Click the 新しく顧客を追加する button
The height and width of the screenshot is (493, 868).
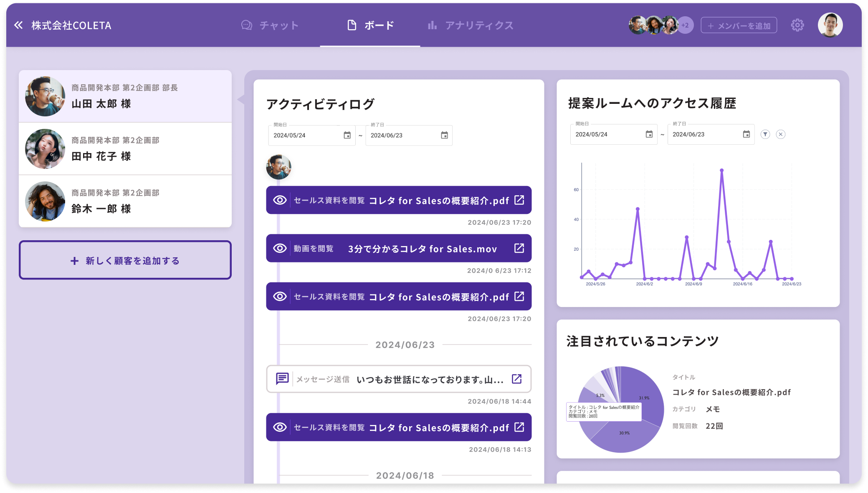tap(125, 260)
